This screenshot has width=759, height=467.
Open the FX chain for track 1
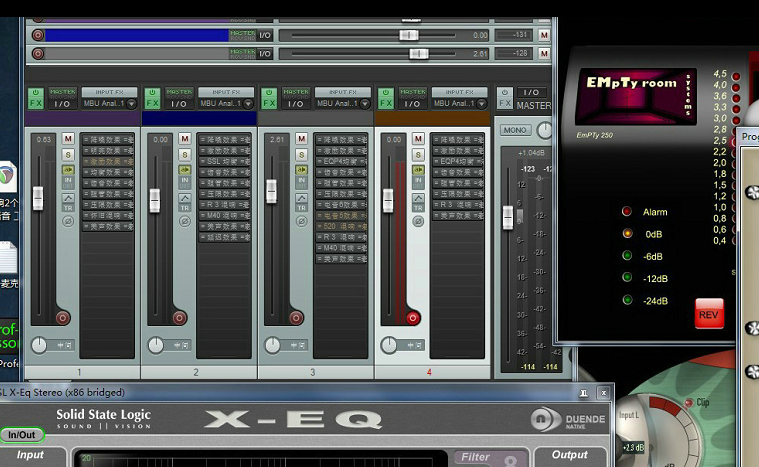pyautogui.click(x=36, y=103)
